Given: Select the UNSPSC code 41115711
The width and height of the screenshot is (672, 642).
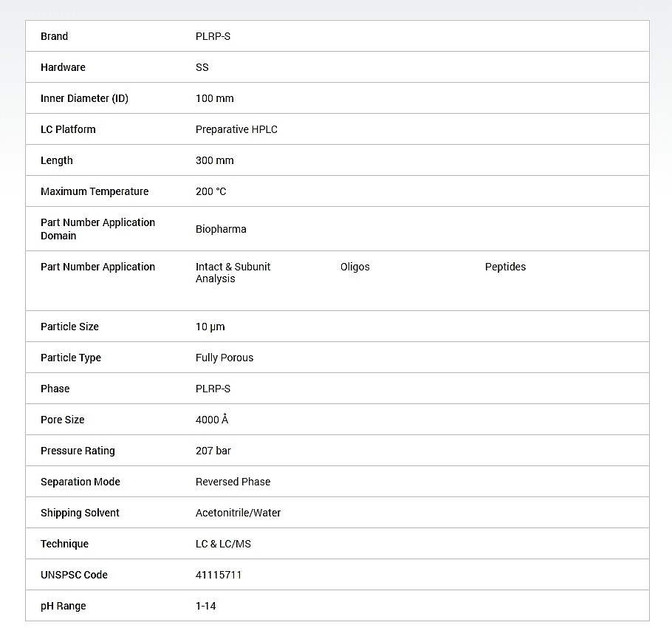Looking at the screenshot, I should [x=219, y=575].
